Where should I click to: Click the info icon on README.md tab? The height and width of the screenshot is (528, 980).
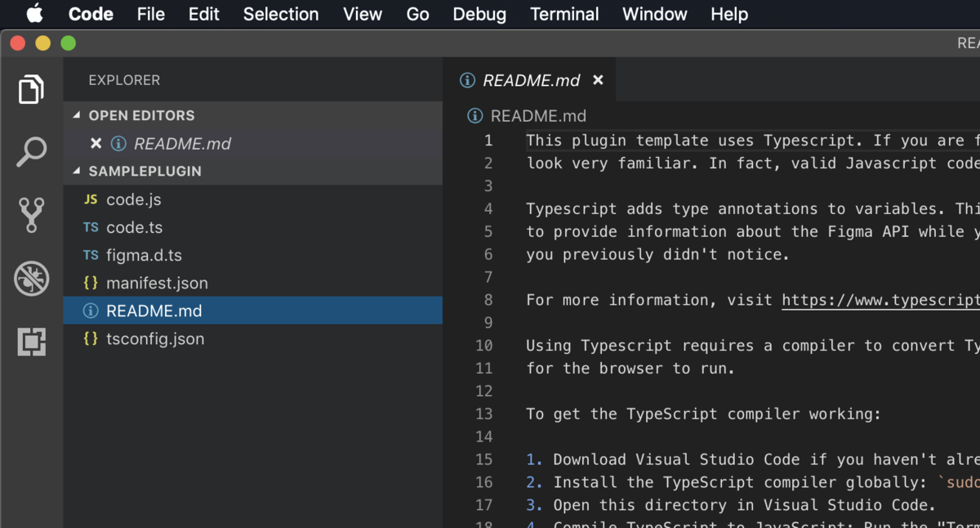pos(467,80)
